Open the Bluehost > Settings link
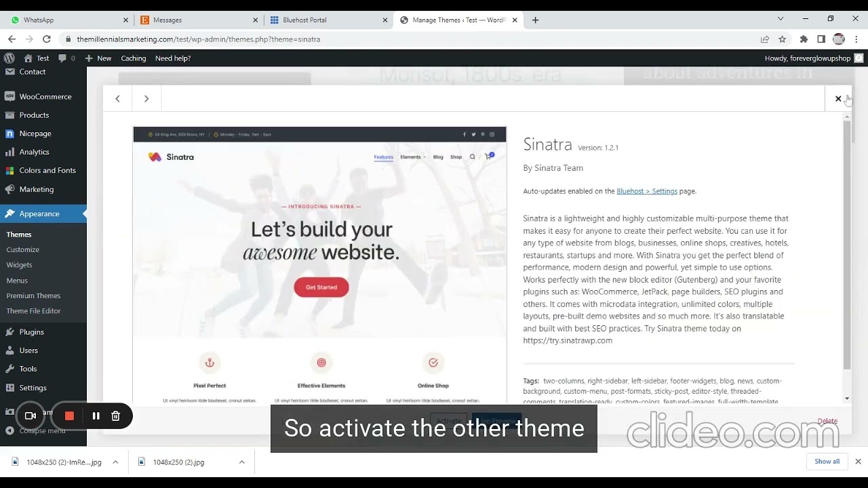 point(647,191)
